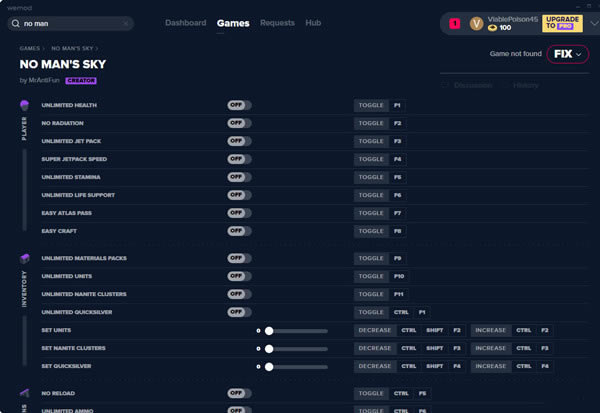Click the Weapons category icon near No Reload
Viewport: 600px width, 413px height.
(x=24, y=394)
